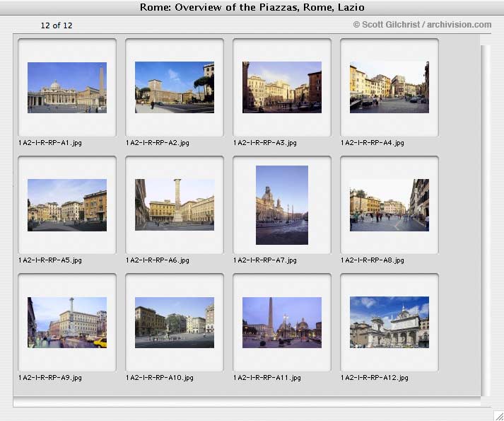Click the filename 1A2-I-R-RP-A12.jpg

point(375,378)
